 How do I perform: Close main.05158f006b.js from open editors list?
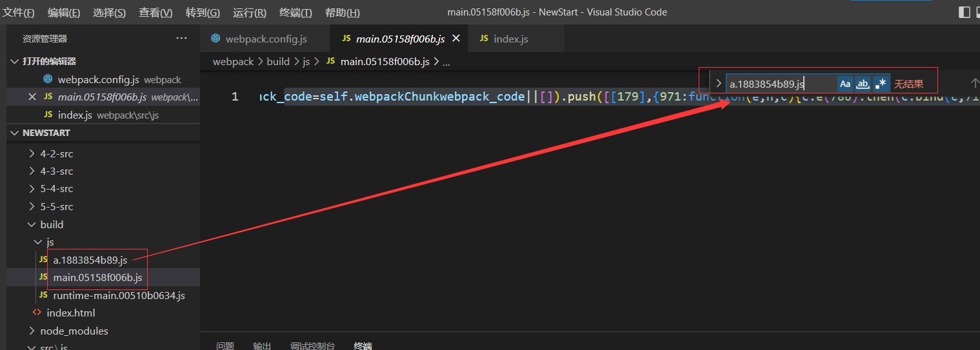pos(32,97)
